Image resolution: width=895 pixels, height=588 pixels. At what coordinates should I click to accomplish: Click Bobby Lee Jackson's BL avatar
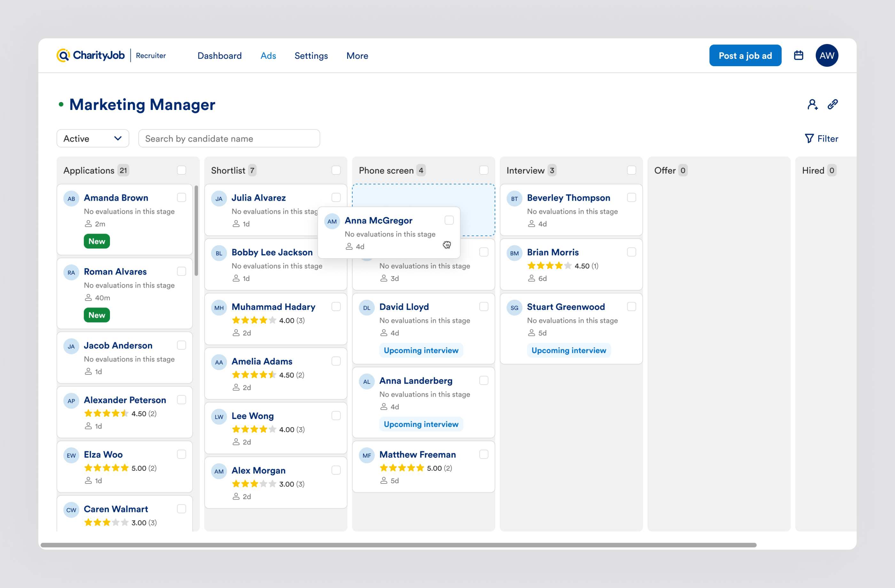pos(219,253)
